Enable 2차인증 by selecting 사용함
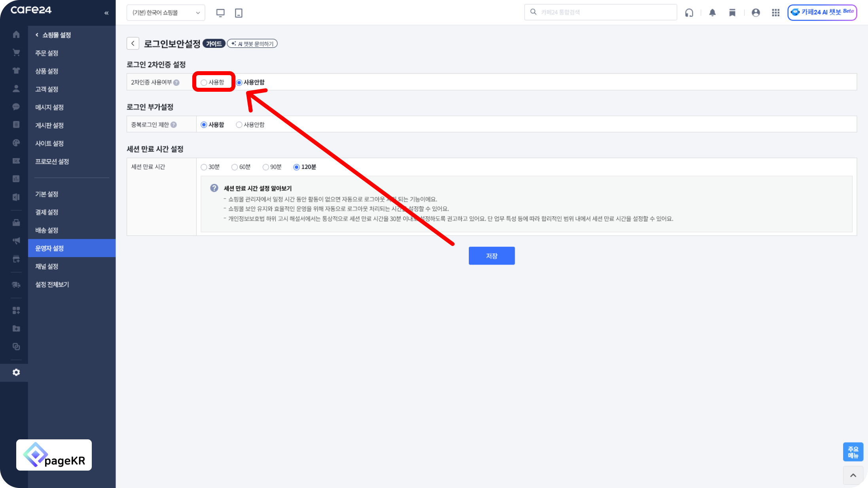Viewport: 868px width, 488px height. tap(204, 83)
